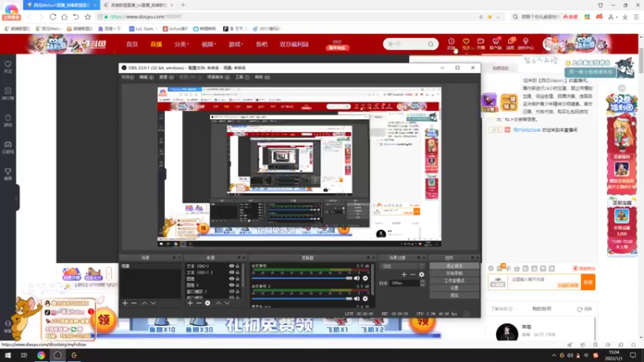Viewport: 644px width, 362px height.
Task: Toggle visibility eye of first text source
Action: point(231,266)
